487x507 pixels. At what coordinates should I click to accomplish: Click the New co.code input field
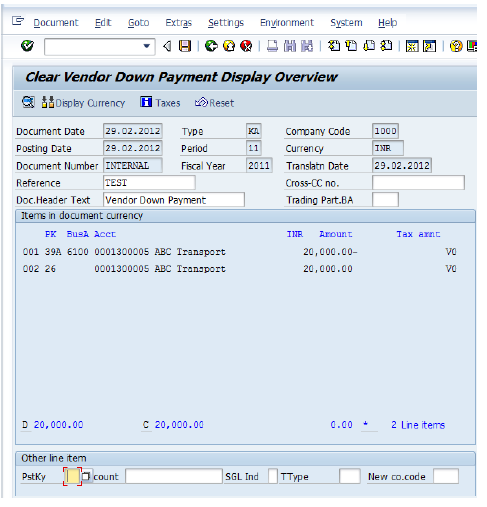coord(446,476)
